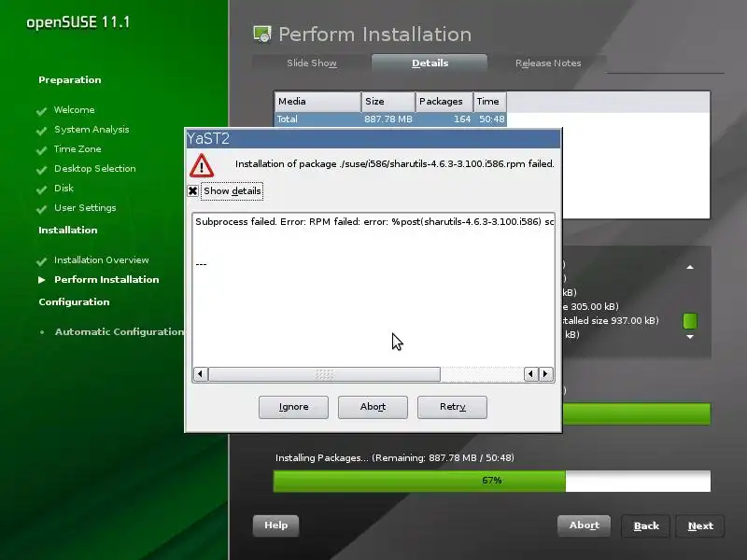Click the Media column header
Screen dimensions: 747x560
pyautogui.click(x=317, y=102)
